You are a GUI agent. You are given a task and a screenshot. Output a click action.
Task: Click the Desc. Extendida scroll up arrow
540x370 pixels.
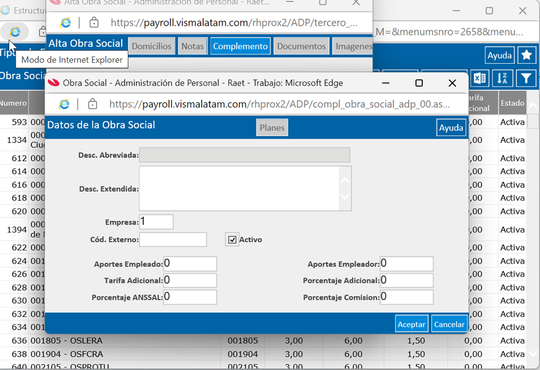click(345, 181)
